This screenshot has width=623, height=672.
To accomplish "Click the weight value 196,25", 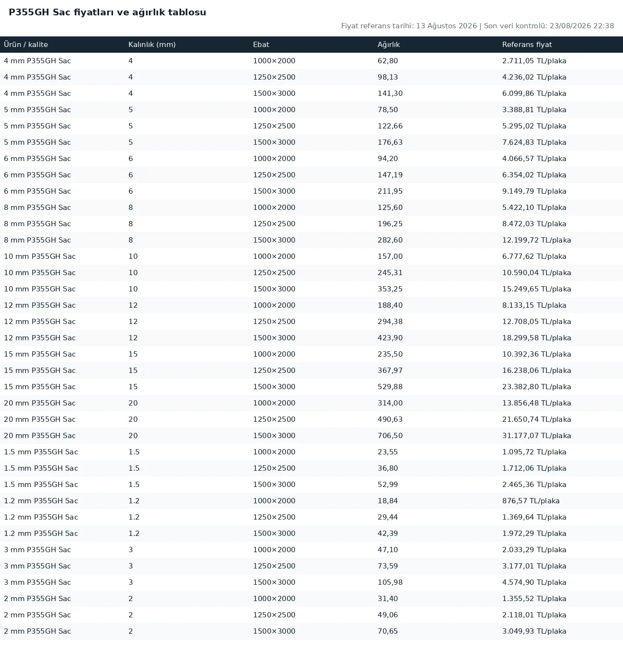I will click(390, 224).
